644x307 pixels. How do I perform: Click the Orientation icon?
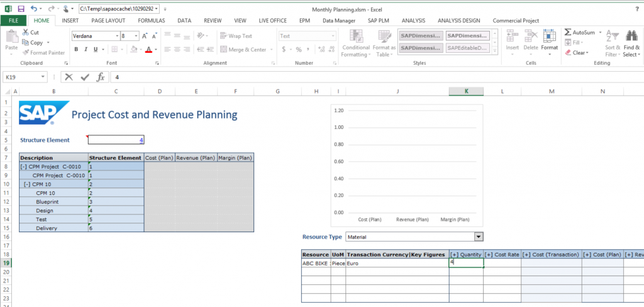pyautogui.click(x=201, y=36)
